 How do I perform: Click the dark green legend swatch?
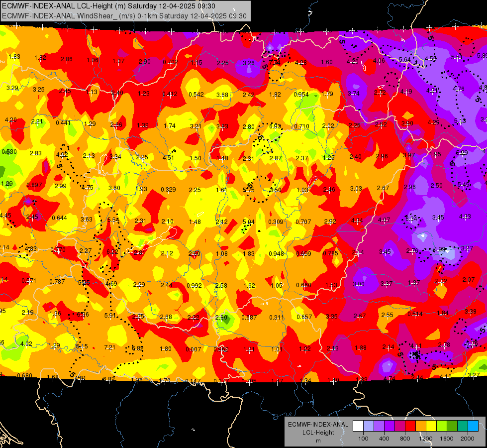(x=452, y=426)
